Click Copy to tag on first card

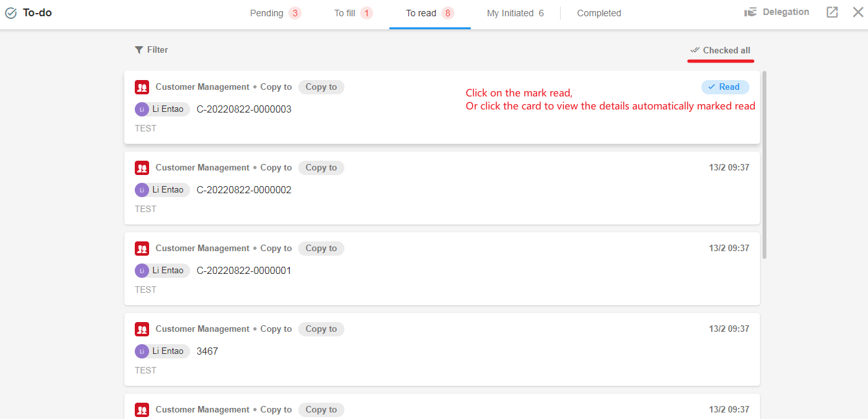[321, 87]
